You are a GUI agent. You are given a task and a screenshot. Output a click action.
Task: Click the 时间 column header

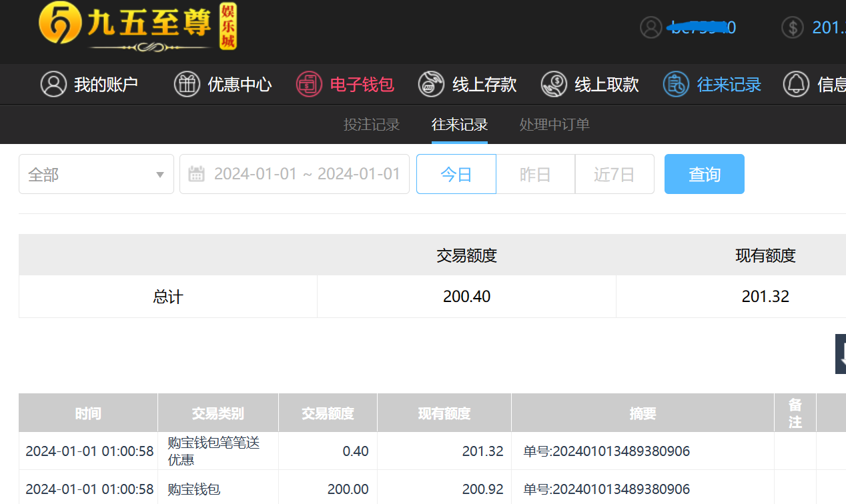tap(88, 413)
